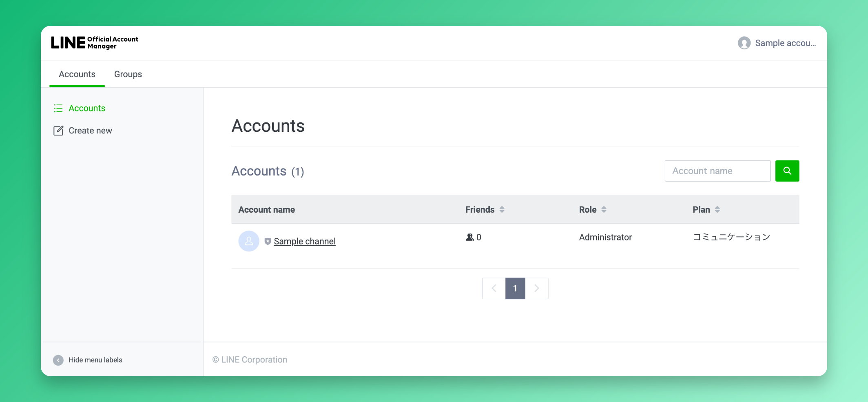Click the Sample channel avatar thumbnail
This screenshot has height=402, width=868.
click(x=249, y=241)
